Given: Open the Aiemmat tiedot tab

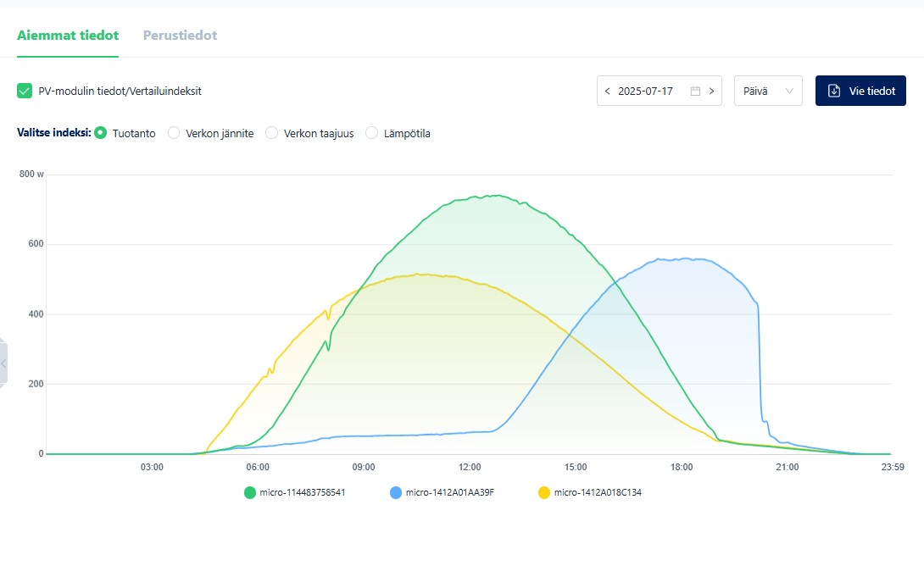Looking at the screenshot, I should [x=68, y=36].
